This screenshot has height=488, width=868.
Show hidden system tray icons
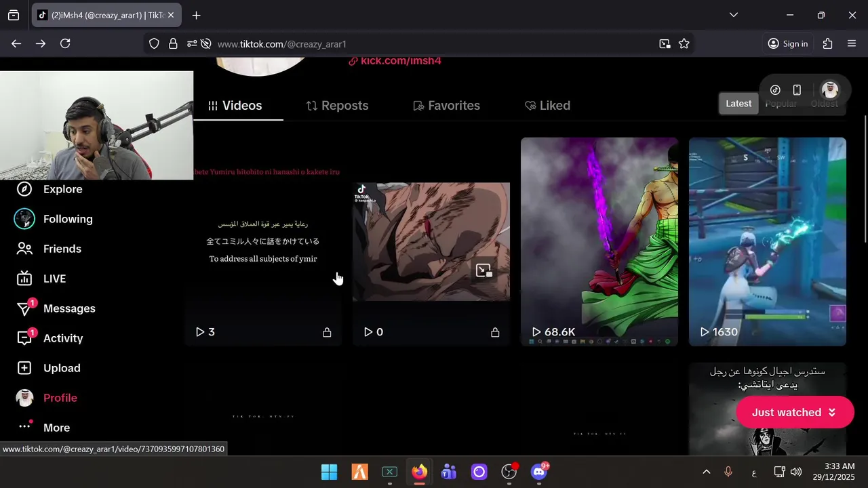pyautogui.click(x=706, y=472)
